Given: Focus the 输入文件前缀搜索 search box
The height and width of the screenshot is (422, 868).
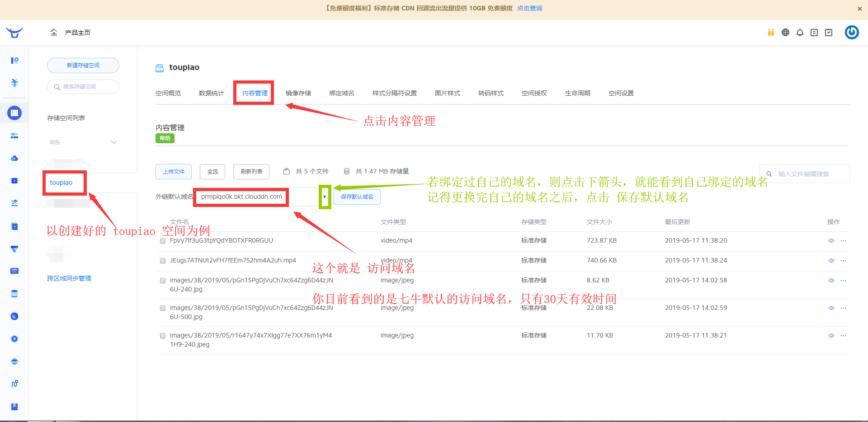Looking at the screenshot, I should tap(805, 174).
